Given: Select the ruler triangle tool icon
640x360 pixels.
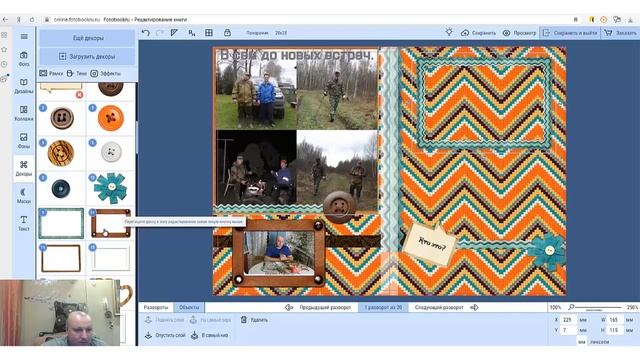Looking at the screenshot, I should (174, 33).
